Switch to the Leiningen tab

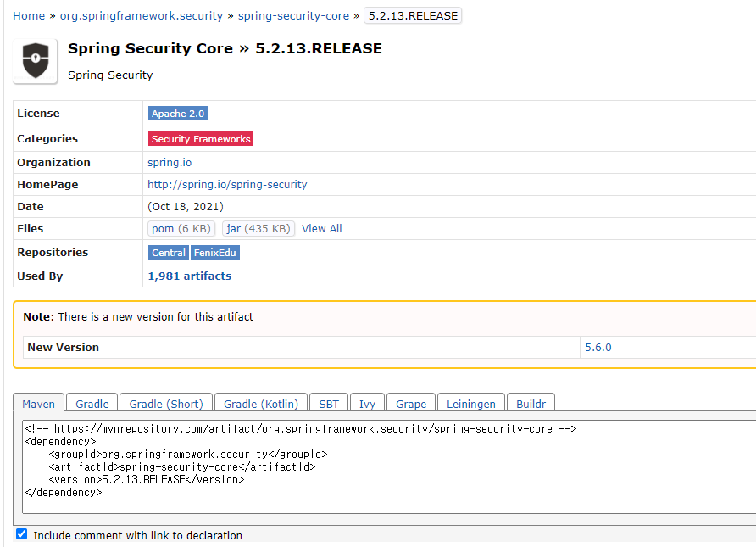click(471, 404)
